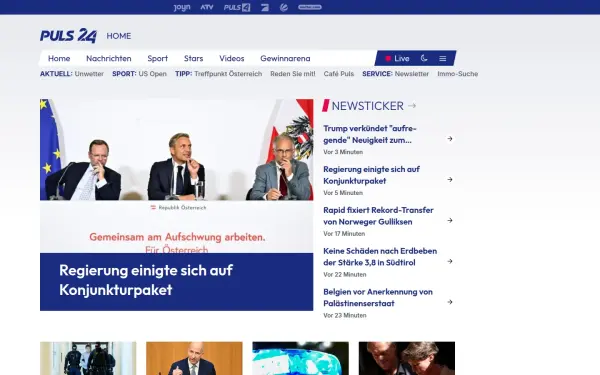Read Trump verkündet "aufregende" Neuigkeit article
This screenshot has height=375, width=600.
click(370, 134)
